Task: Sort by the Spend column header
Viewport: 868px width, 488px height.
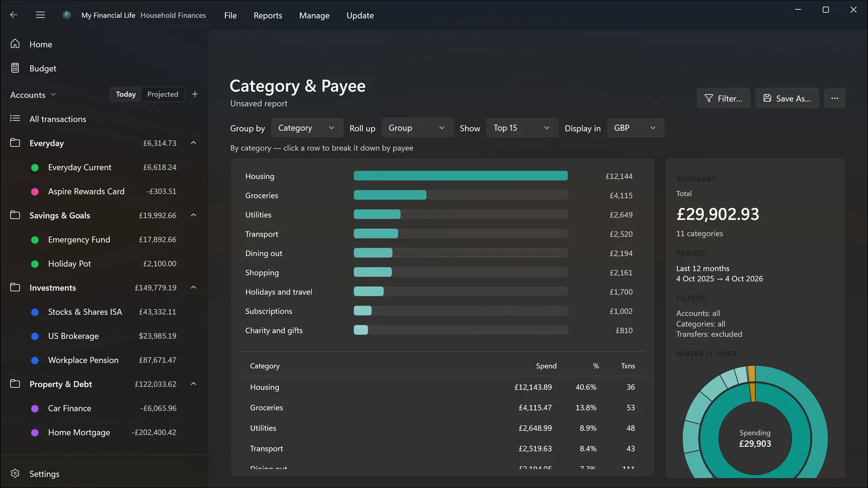Action: (x=546, y=366)
